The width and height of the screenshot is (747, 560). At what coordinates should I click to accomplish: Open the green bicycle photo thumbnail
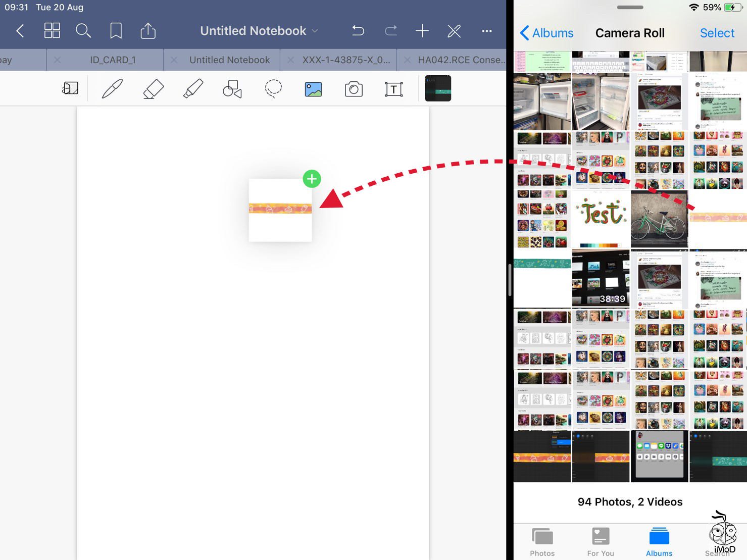click(659, 219)
